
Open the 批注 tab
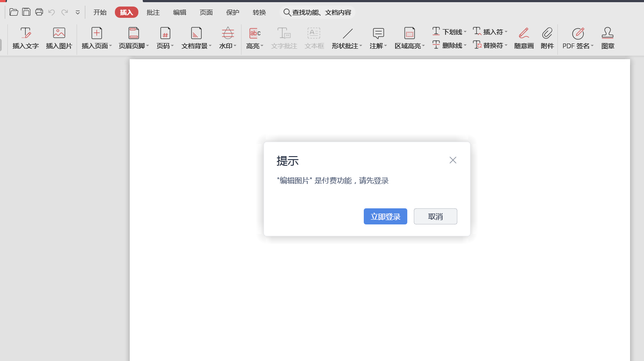pyautogui.click(x=153, y=13)
